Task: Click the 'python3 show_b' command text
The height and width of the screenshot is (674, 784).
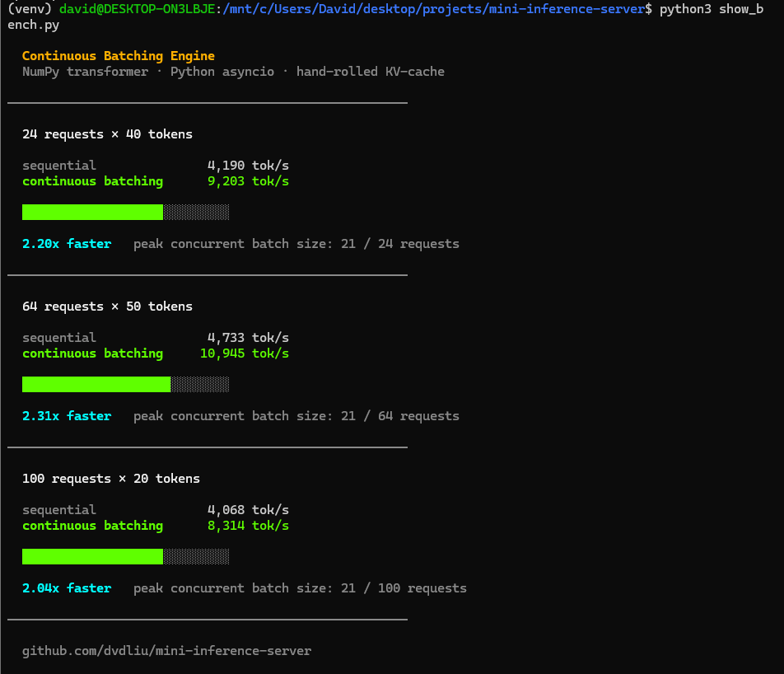Action: coord(711,9)
